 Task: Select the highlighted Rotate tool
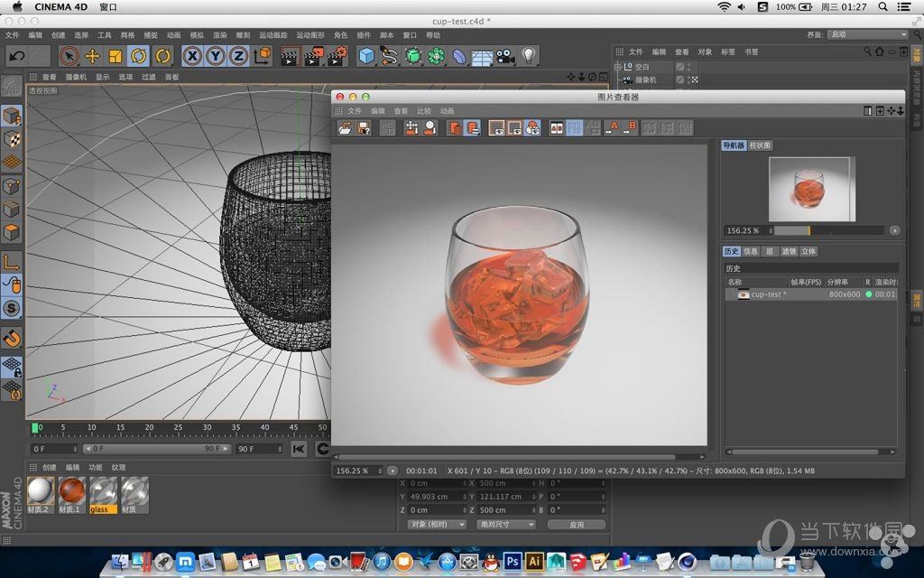138,57
